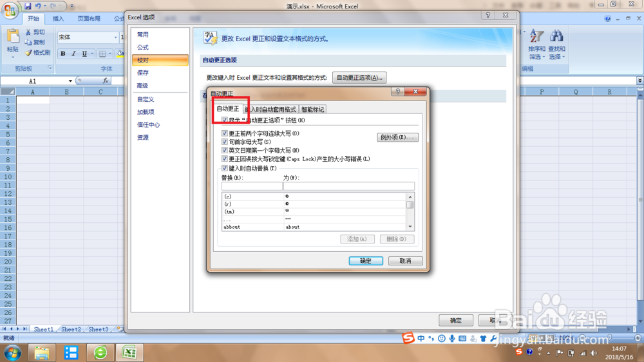Viewport: 644px width, 362px height.
Task: Toggle Underline formatting
Action: click(84, 54)
